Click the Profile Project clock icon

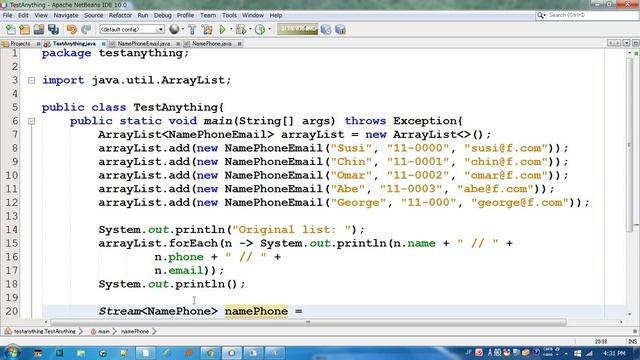tap(260, 29)
